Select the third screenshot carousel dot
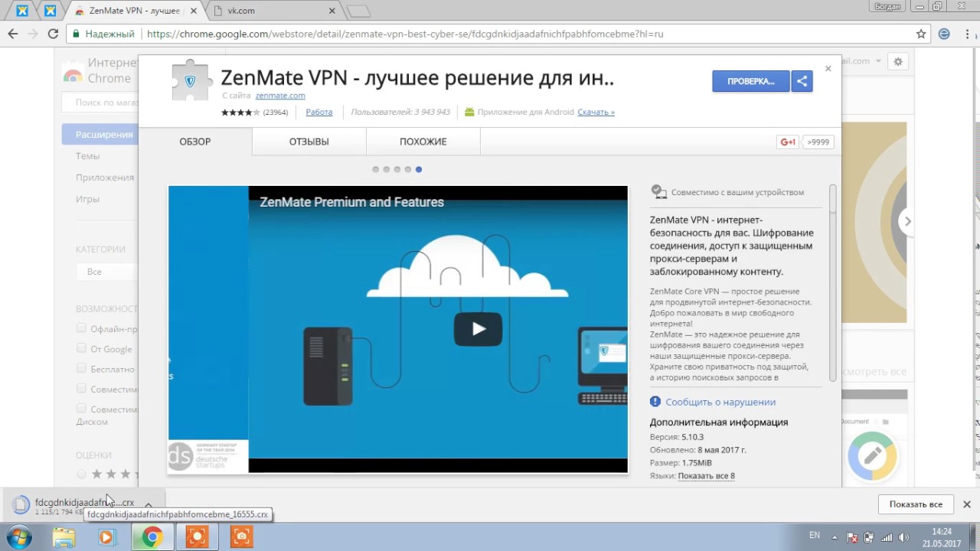The height and width of the screenshot is (551, 980). pyautogui.click(x=397, y=169)
